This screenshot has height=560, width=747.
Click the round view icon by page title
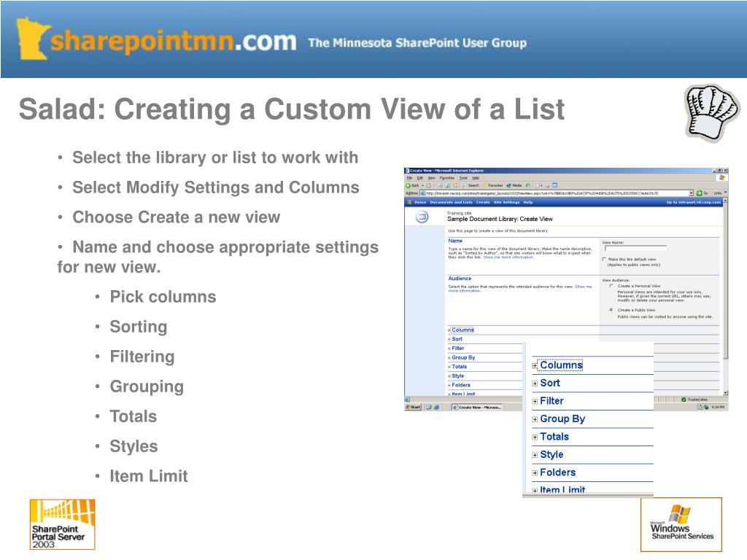[x=422, y=217]
